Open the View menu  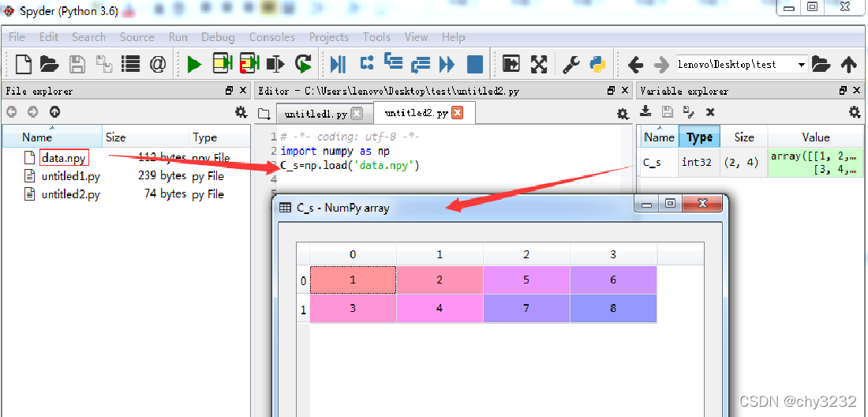pos(416,37)
